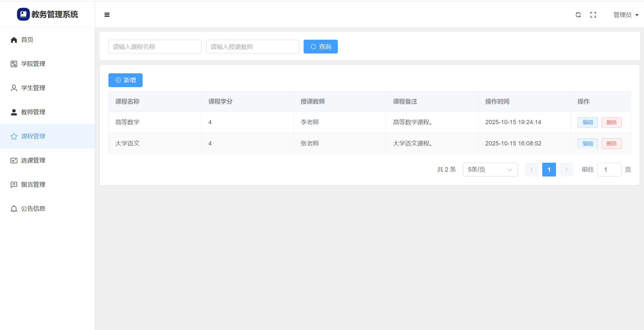The height and width of the screenshot is (330, 644).
Task: Click the home icon beside 首页
Action: tap(14, 40)
